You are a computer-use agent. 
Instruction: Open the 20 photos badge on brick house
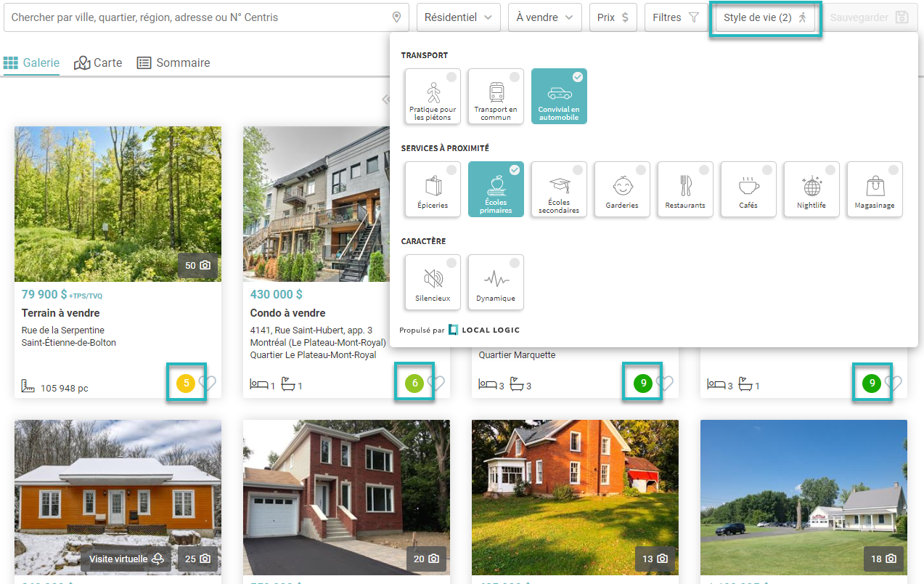coord(427,559)
